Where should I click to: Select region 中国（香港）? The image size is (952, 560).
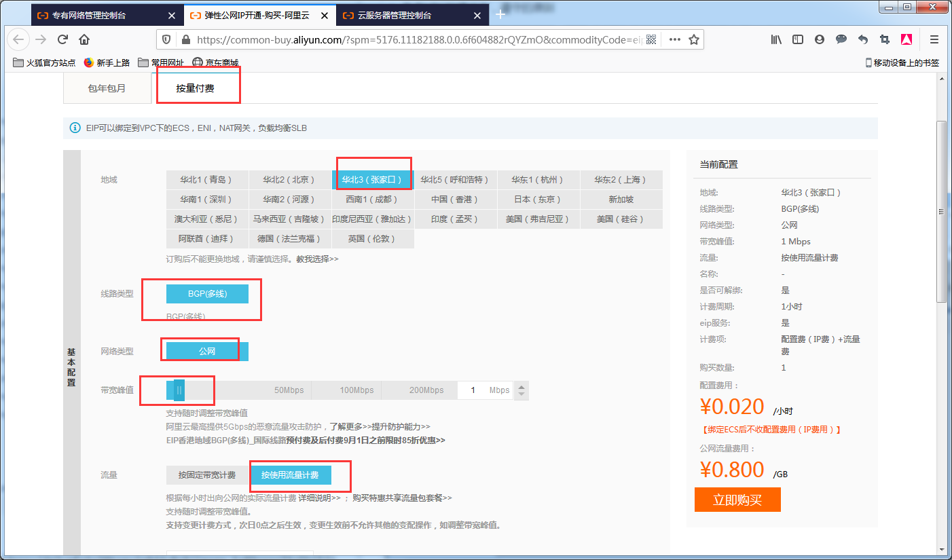[x=456, y=199]
